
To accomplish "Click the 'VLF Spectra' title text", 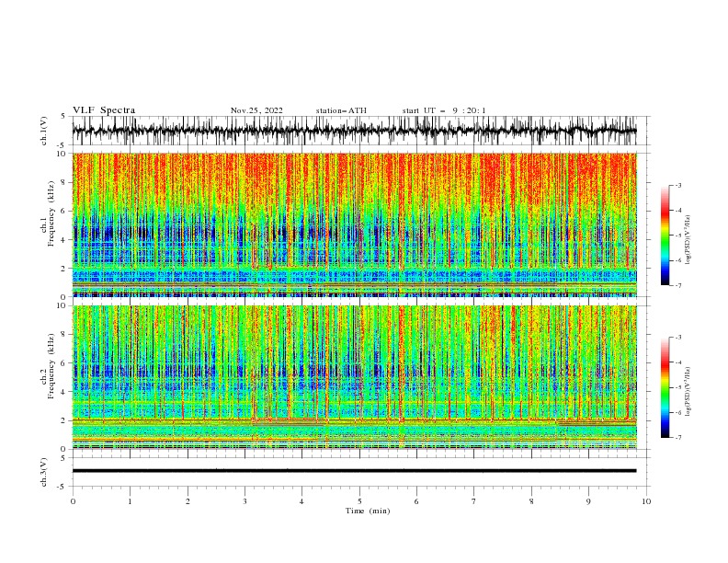I will point(104,110).
